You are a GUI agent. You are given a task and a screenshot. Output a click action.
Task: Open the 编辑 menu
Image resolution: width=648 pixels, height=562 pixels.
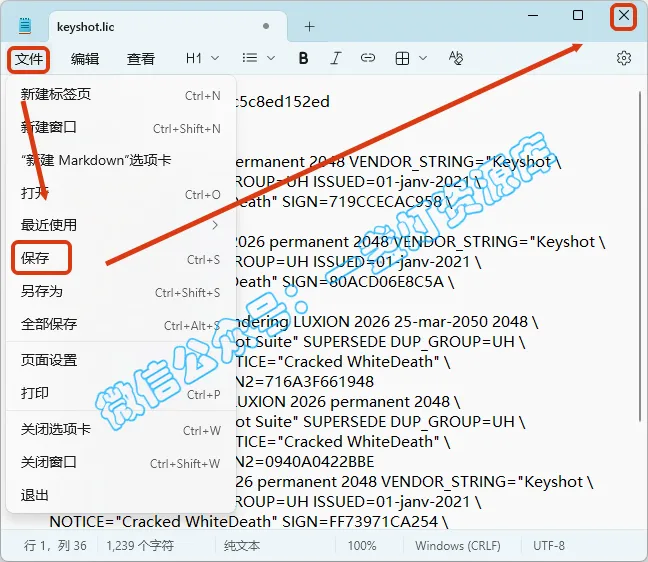pyautogui.click(x=85, y=59)
